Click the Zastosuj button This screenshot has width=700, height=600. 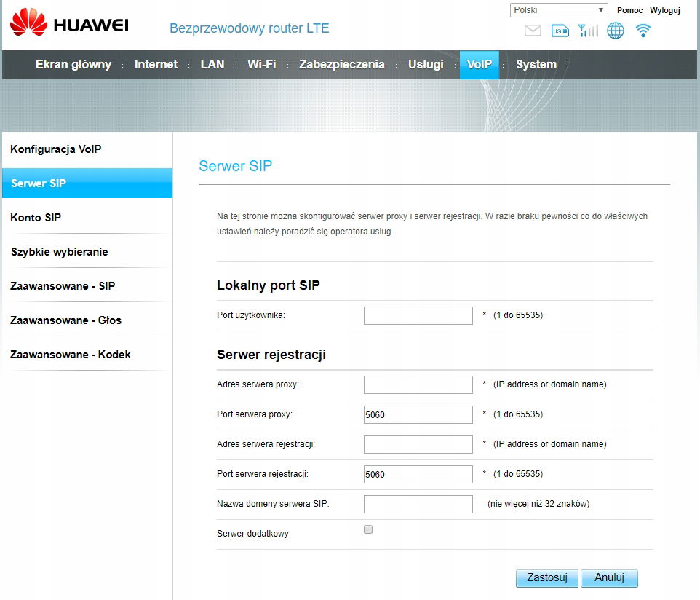[x=547, y=577]
